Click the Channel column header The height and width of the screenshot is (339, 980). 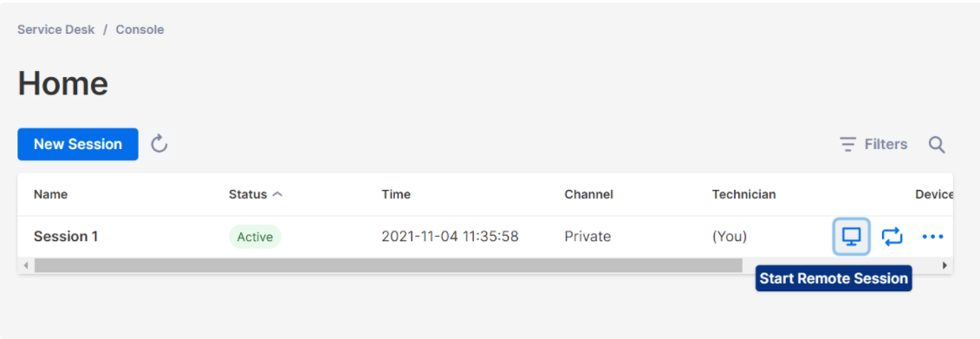tap(588, 194)
